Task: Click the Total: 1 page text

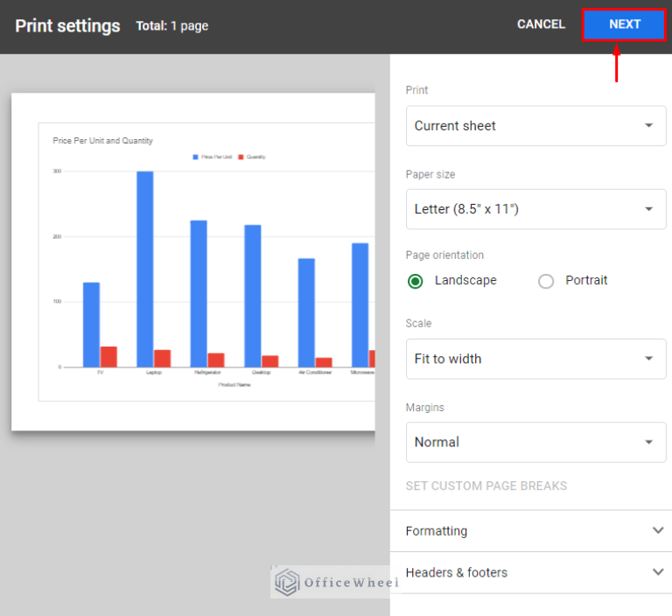Action: (x=171, y=25)
